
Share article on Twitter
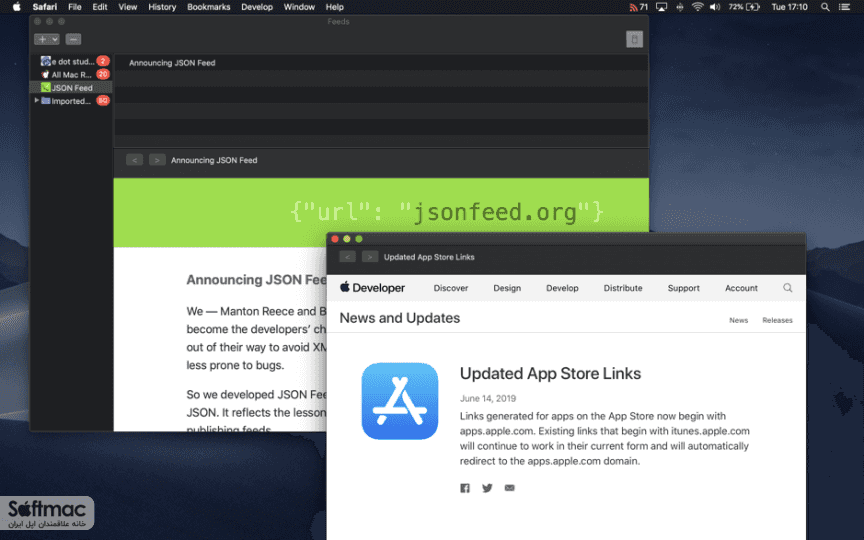[x=487, y=488]
